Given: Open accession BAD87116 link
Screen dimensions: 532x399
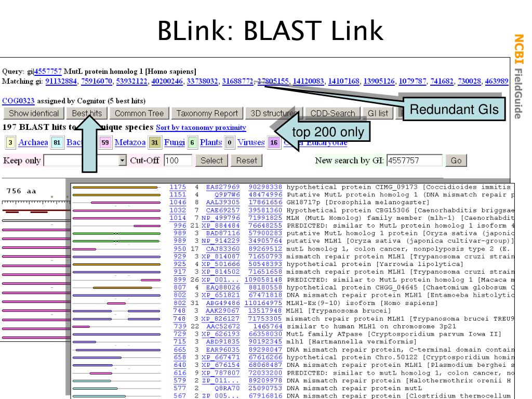Looking at the screenshot, I should [x=223, y=233].
